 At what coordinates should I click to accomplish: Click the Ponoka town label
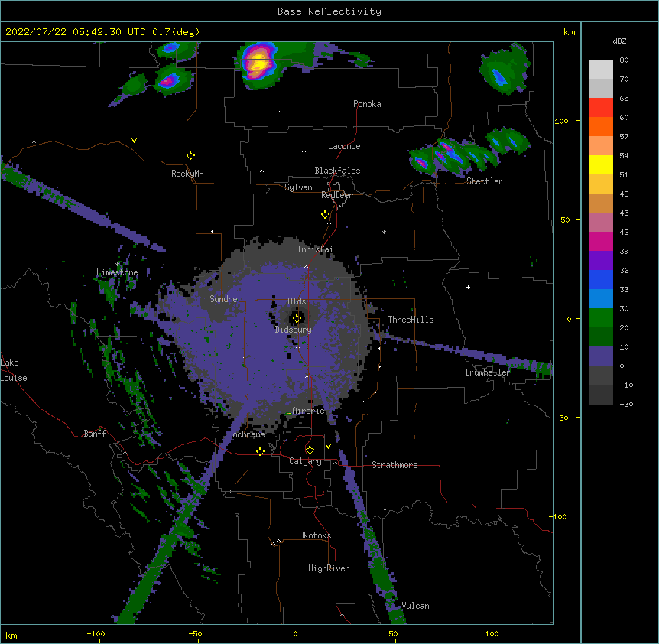367,104
